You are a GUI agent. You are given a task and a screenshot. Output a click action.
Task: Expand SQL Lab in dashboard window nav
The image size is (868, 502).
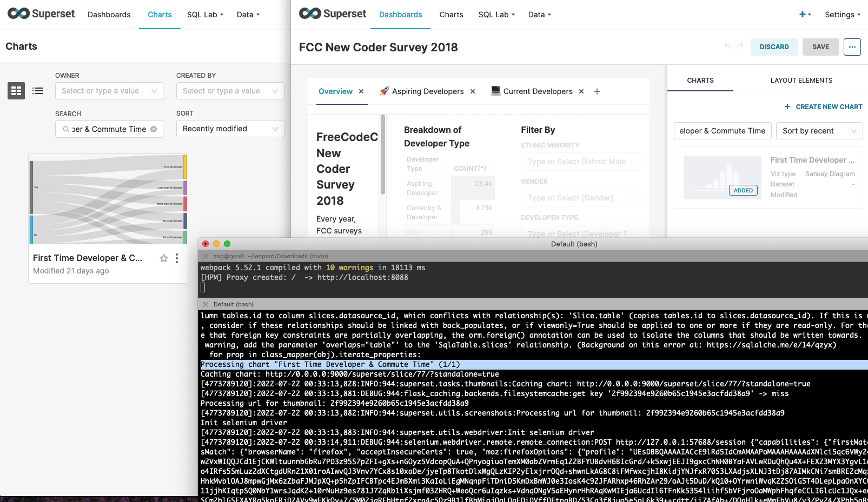(496, 15)
